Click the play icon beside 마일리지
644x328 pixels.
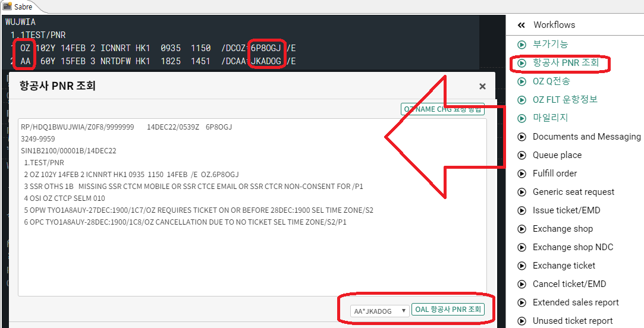522,118
